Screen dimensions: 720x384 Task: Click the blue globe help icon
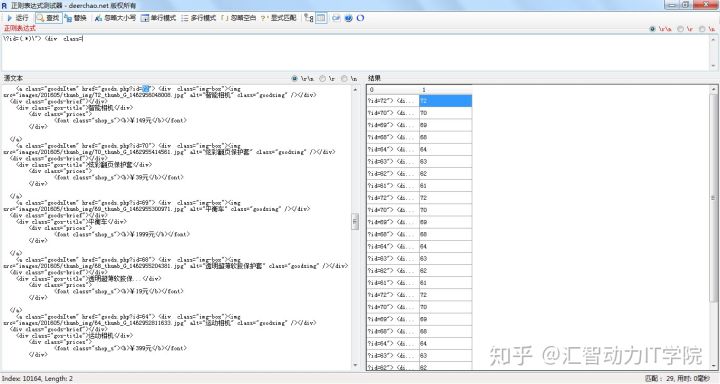tap(349, 18)
